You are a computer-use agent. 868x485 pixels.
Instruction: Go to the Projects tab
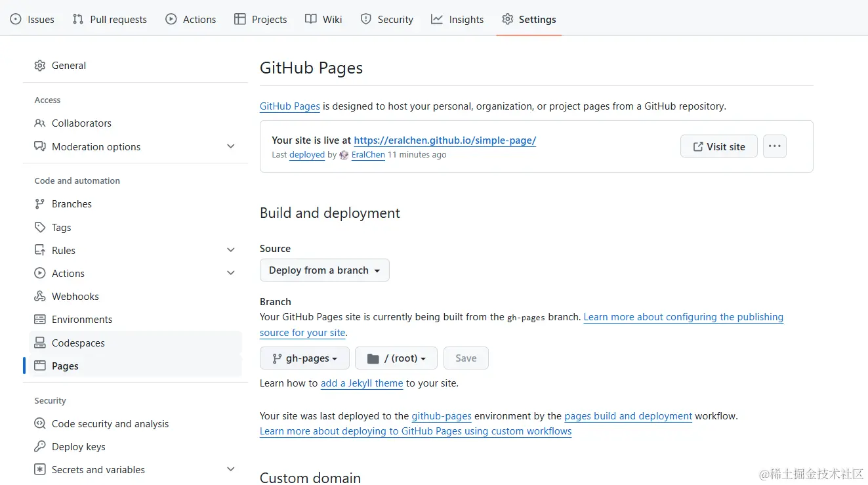pyautogui.click(x=260, y=19)
